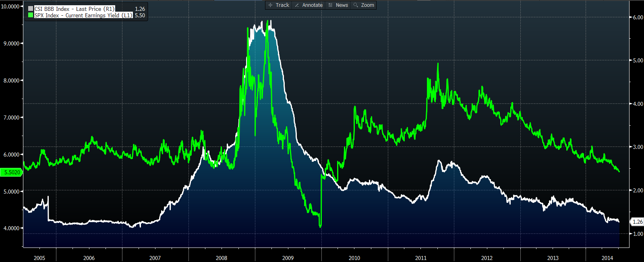The image size is (644, 262).
Task: Select the 2011 year label on the x-axis
Action: (421, 258)
